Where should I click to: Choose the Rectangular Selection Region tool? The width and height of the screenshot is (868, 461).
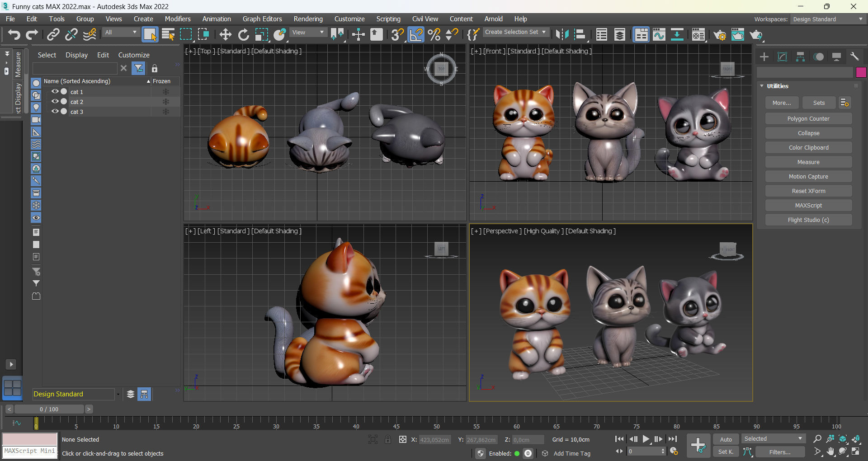click(x=186, y=34)
